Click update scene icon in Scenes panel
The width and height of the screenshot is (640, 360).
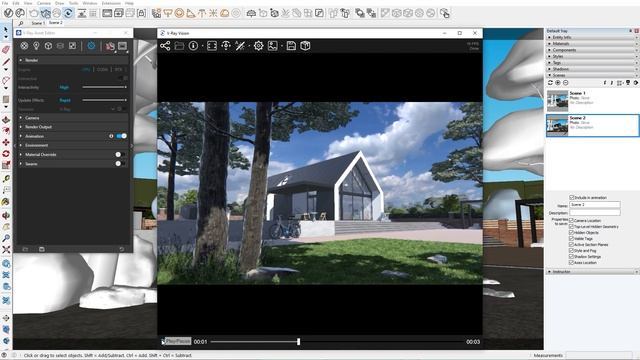point(550,82)
